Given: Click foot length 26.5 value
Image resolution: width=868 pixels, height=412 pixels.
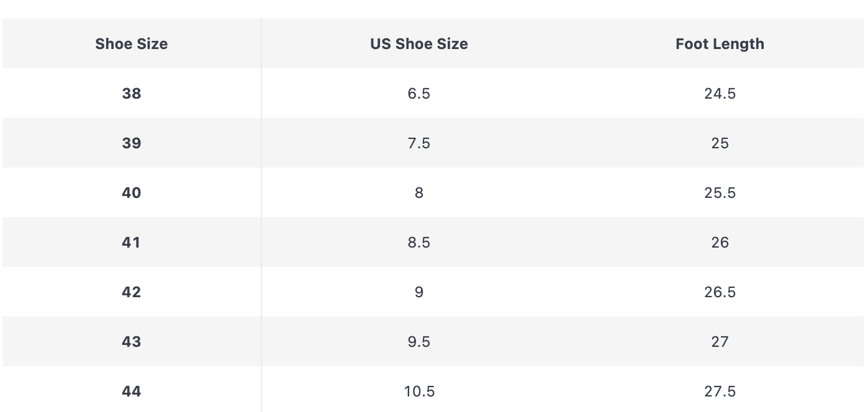Looking at the screenshot, I should click(720, 292).
